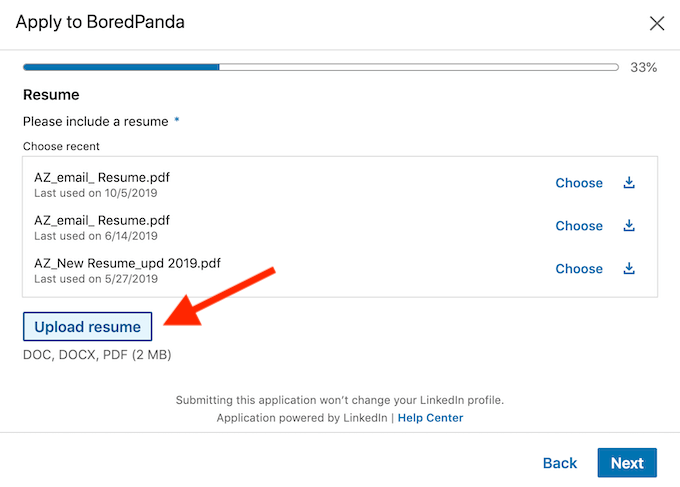Screen dimensions: 680x487
Task: Open the Help Center link
Action: click(430, 418)
